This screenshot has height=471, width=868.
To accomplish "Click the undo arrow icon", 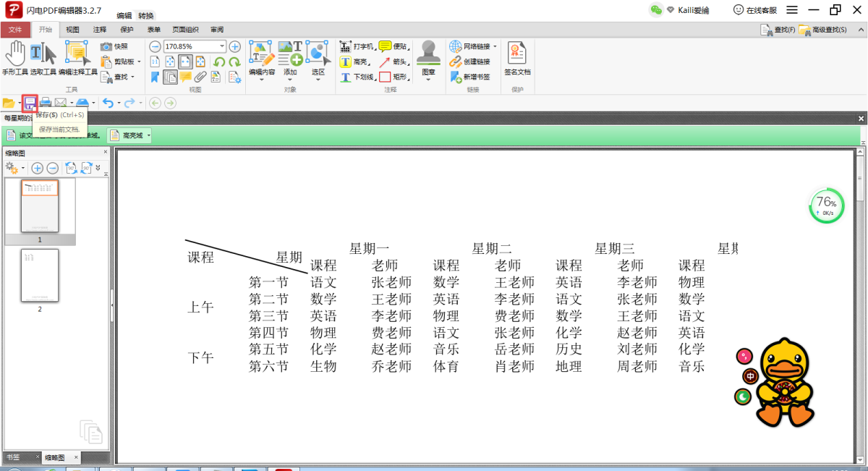I will tap(108, 103).
